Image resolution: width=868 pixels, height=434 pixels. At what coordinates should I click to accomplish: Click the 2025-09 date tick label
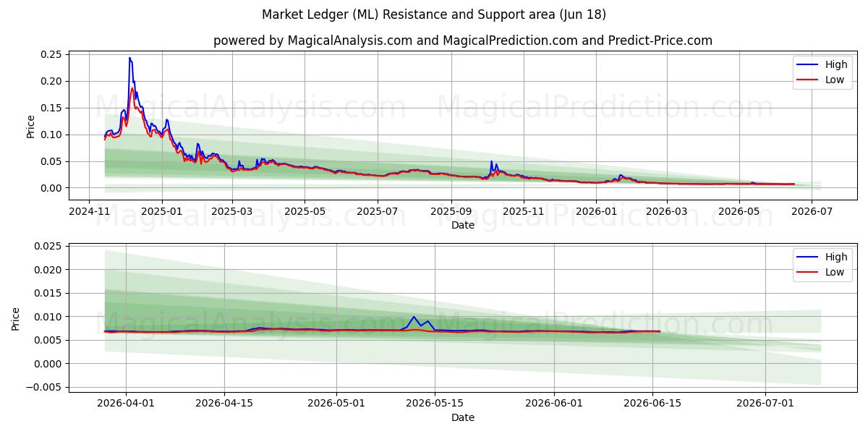pos(451,211)
